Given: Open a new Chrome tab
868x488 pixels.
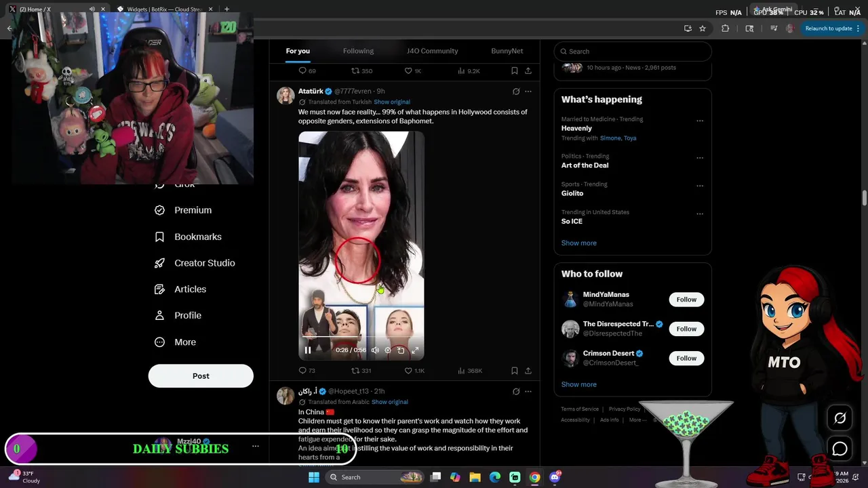Looking at the screenshot, I should pos(226,9).
